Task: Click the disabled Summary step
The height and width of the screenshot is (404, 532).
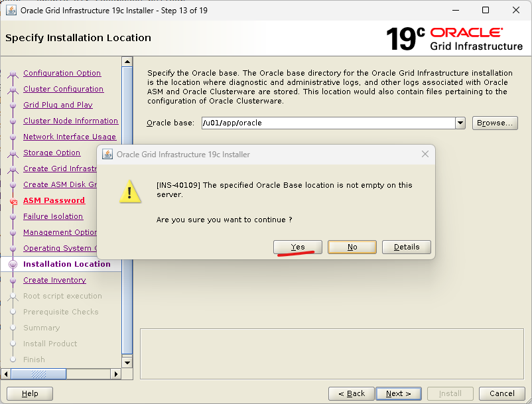Action: [41, 328]
